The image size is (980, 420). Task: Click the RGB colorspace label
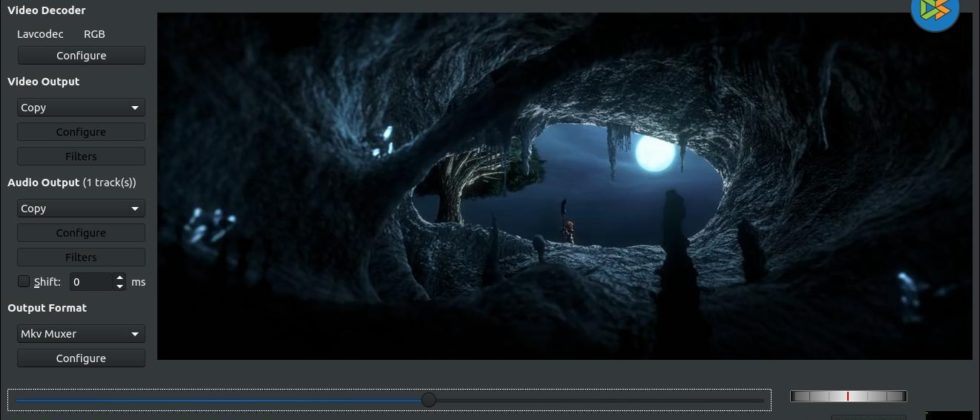click(x=94, y=34)
